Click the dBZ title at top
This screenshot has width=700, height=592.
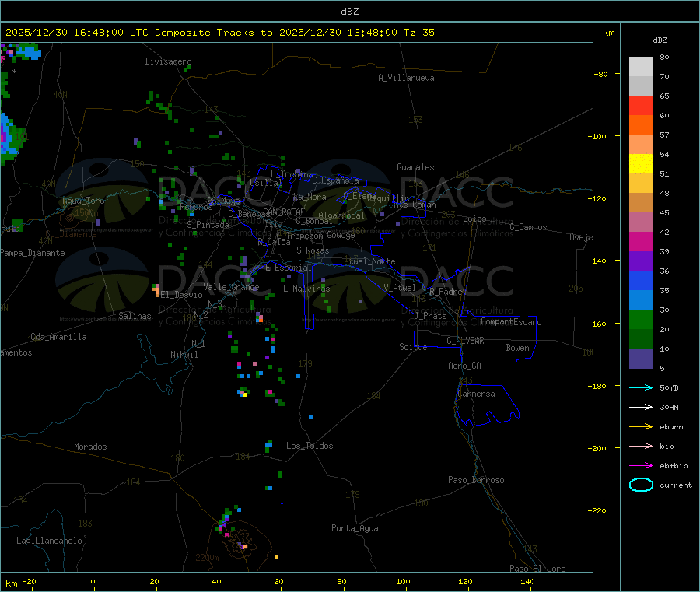pos(349,11)
